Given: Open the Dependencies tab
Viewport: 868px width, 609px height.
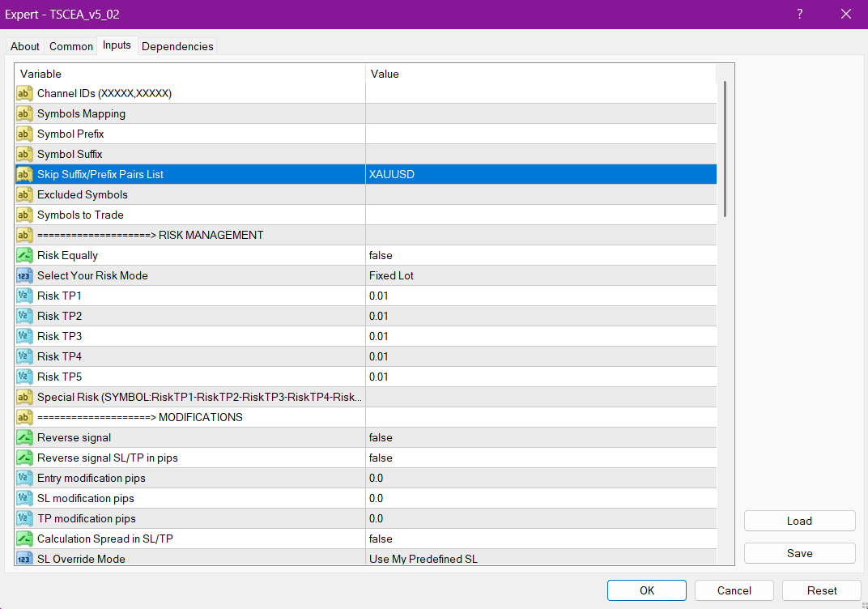Looking at the screenshot, I should point(177,46).
